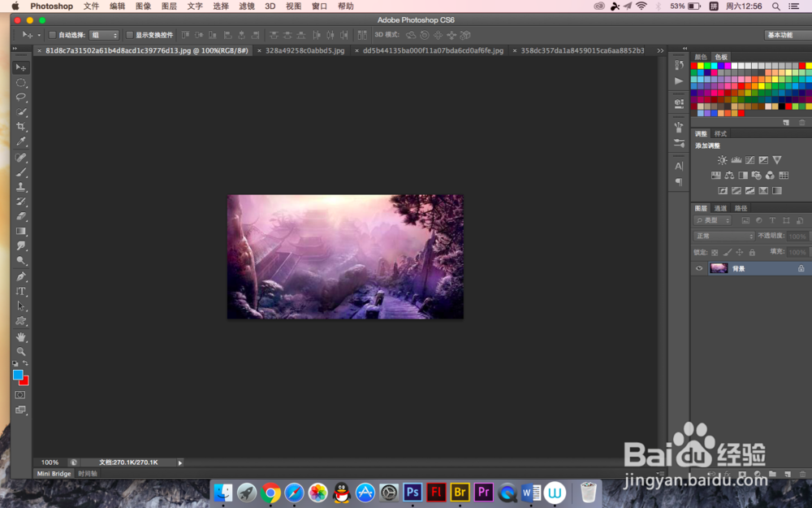Select the History Brush tool

pyautogui.click(x=21, y=201)
